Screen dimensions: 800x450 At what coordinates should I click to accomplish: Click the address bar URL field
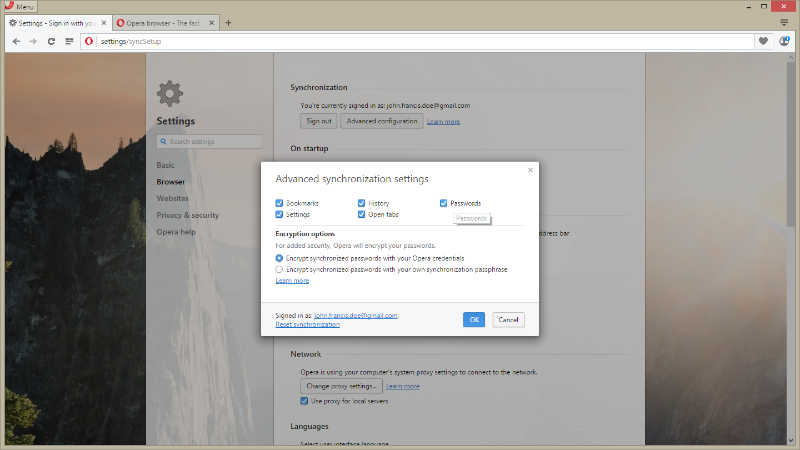(420, 41)
